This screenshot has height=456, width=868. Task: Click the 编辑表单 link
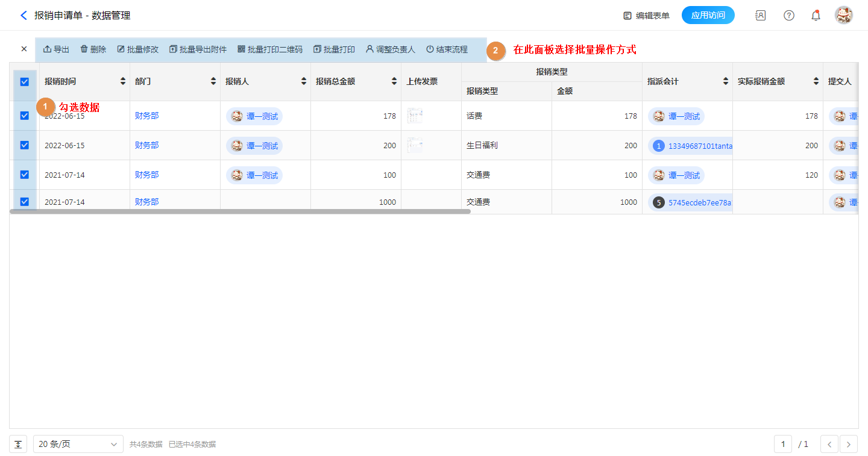click(x=646, y=16)
